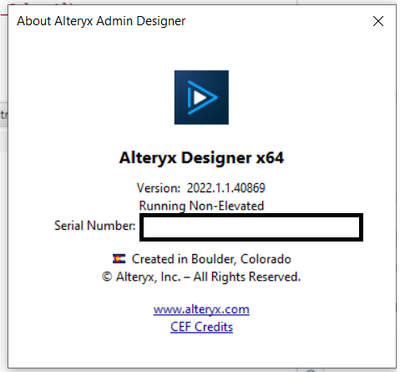Image resolution: width=400 pixels, height=372 pixels.
Task: Open the www.alteryx.com link
Action: pyautogui.click(x=201, y=309)
